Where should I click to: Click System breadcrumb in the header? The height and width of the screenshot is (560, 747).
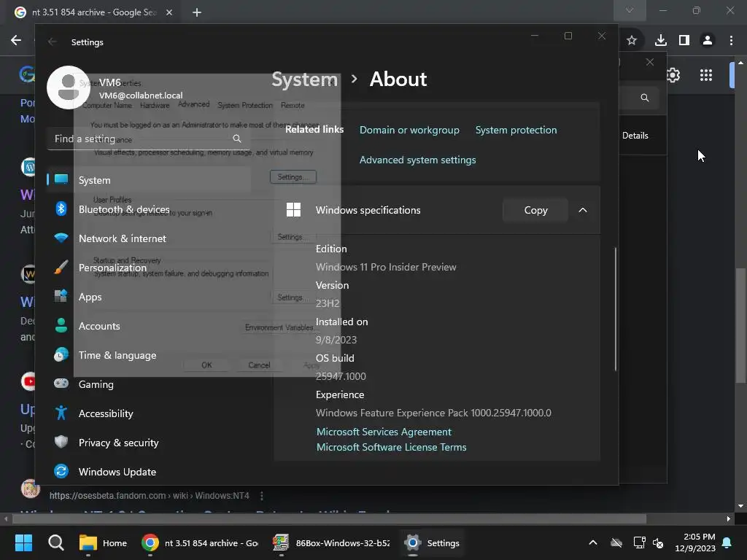[x=304, y=79]
